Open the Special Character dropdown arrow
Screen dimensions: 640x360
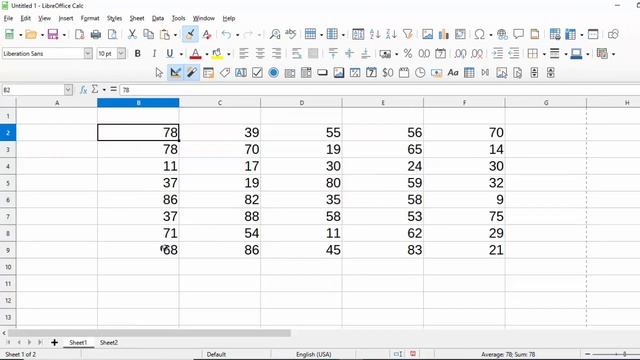pyautogui.click(x=491, y=35)
